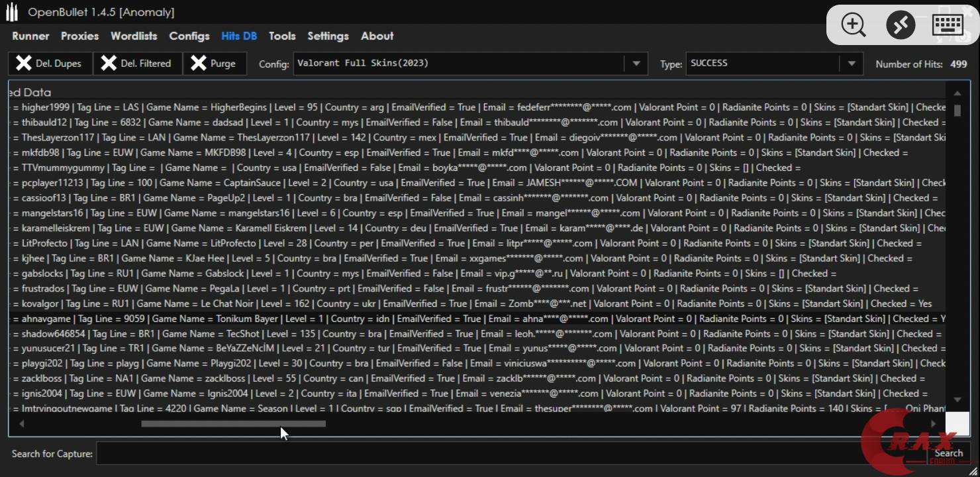
Task: Select the Hits DB tab
Action: click(x=239, y=36)
